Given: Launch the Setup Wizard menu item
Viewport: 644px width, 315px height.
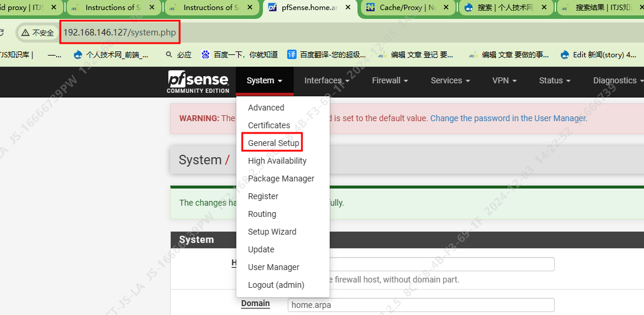Looking at the screenshot, I should coord(272,232).
